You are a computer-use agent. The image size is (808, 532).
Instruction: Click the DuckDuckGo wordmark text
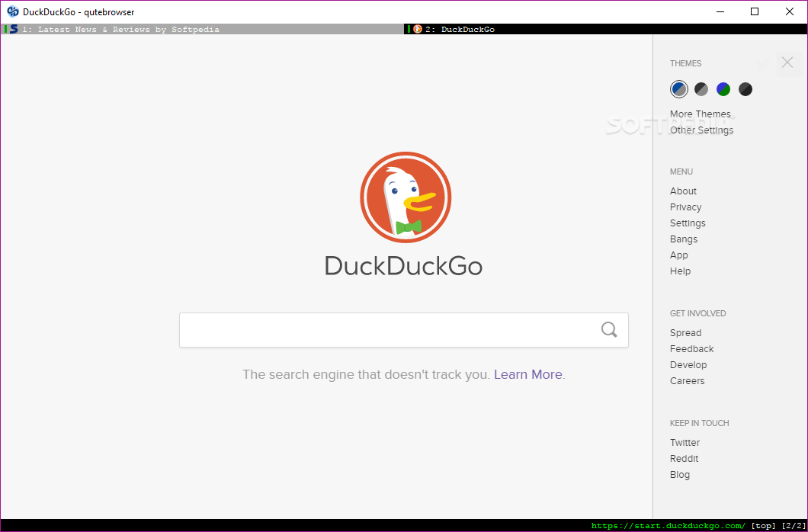[x=403, y=266]
